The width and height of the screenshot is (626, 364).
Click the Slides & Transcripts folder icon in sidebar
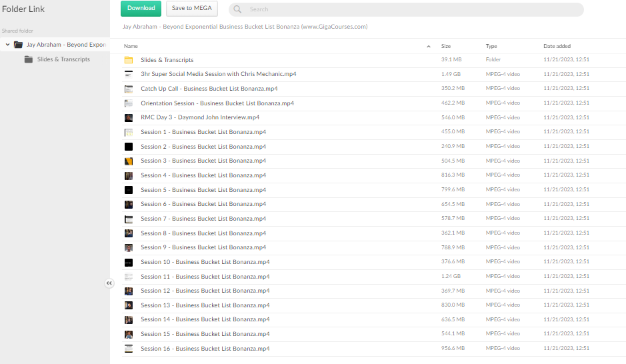pos(29,59)
